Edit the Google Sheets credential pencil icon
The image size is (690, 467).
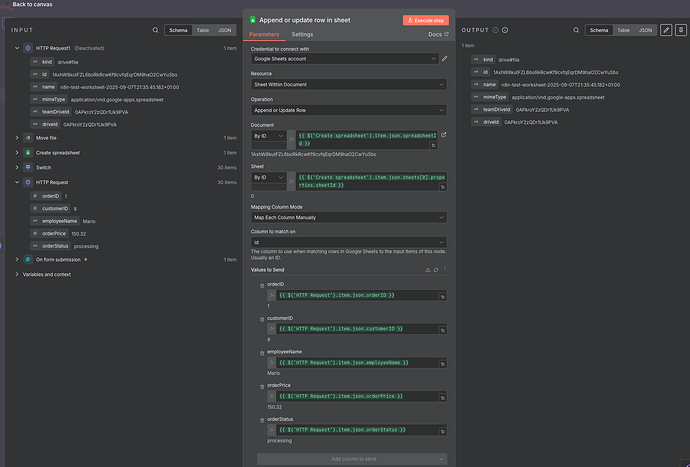444,59
